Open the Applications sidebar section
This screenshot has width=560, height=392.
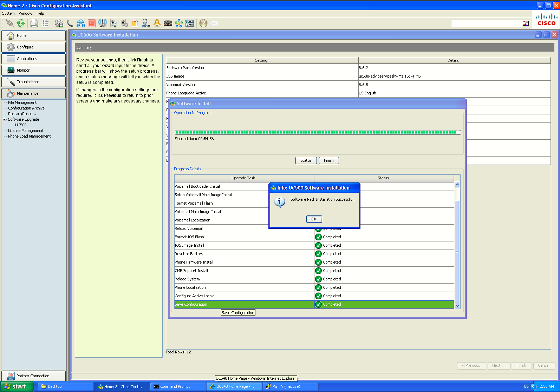pos(33,59)
